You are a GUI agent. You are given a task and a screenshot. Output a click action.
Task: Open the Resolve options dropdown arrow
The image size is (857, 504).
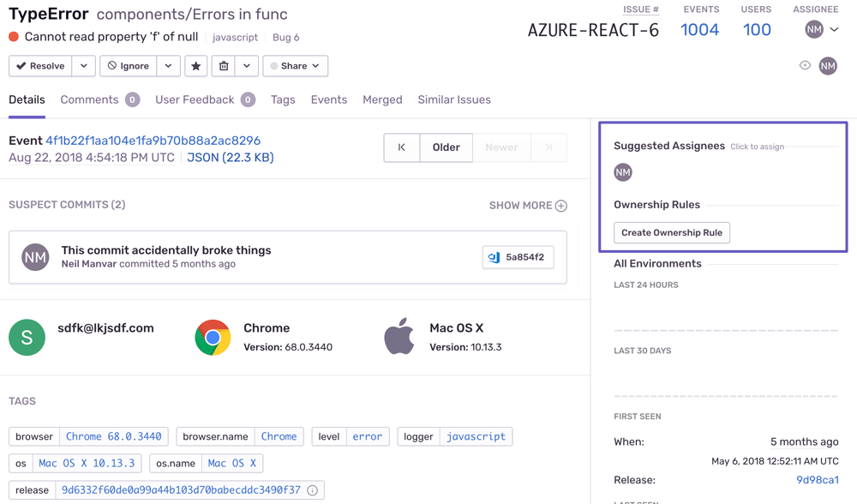click(x=83, y=66)
